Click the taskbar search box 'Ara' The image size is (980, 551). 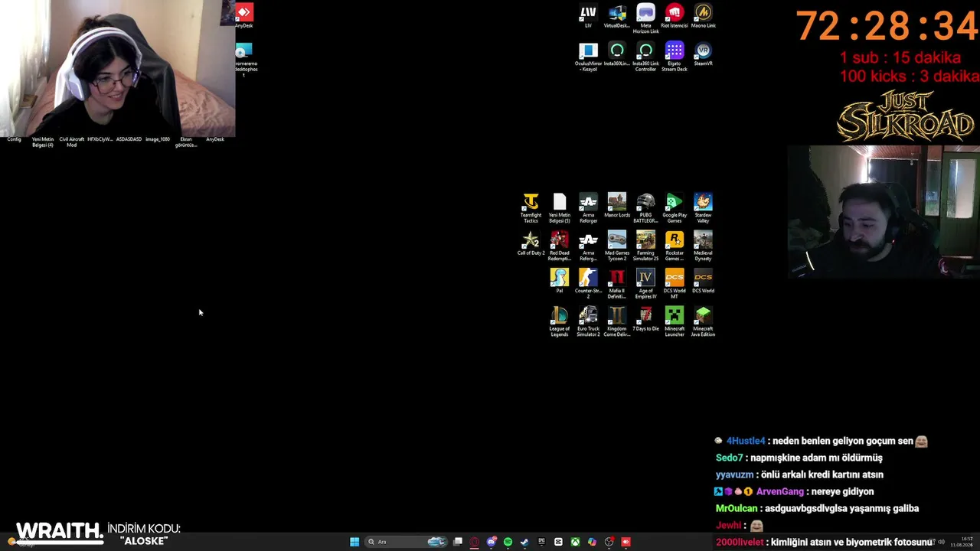coord(406,542)
